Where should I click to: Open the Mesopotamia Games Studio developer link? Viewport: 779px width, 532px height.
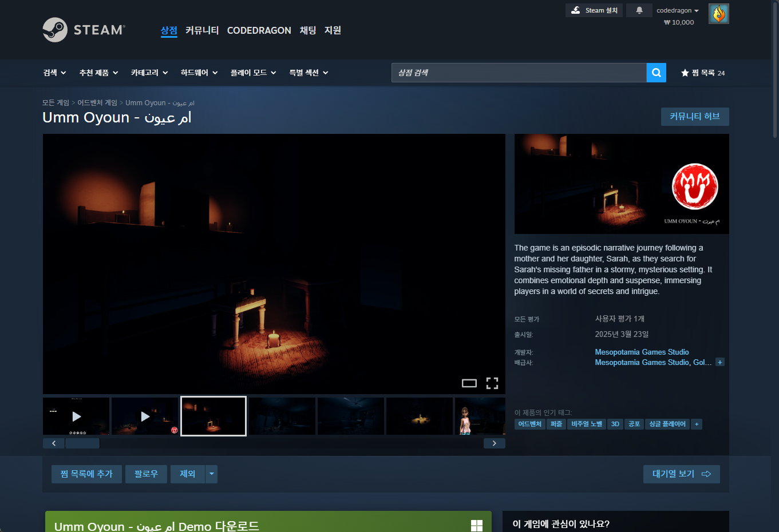tap(642, 352)
